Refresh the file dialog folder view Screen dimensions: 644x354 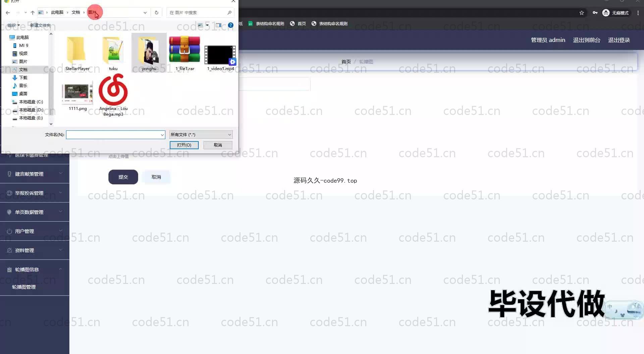tap(156, 13)
